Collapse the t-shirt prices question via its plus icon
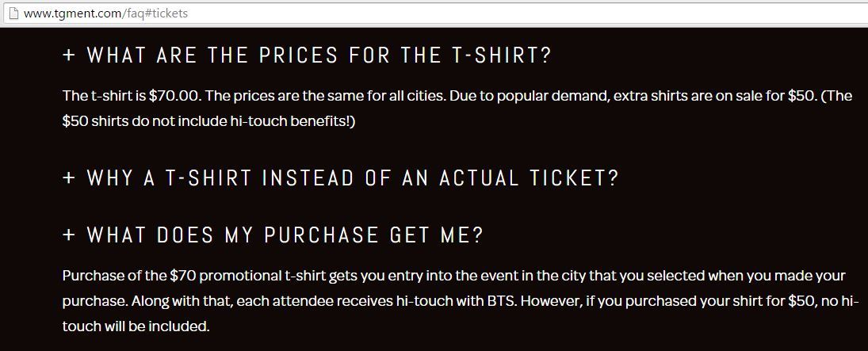Image resolution: width=868 pixels, height=351 pixels. click(69, 55)
